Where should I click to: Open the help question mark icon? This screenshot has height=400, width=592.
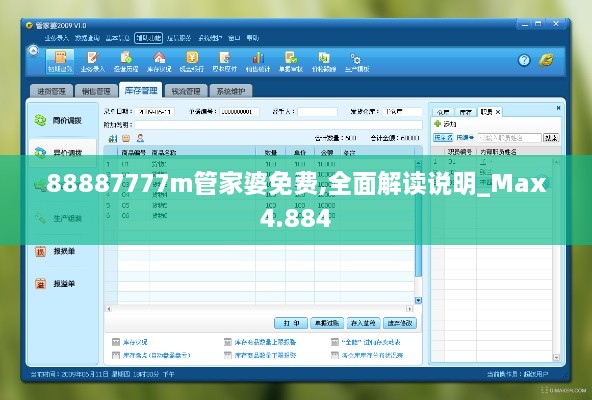524,60
